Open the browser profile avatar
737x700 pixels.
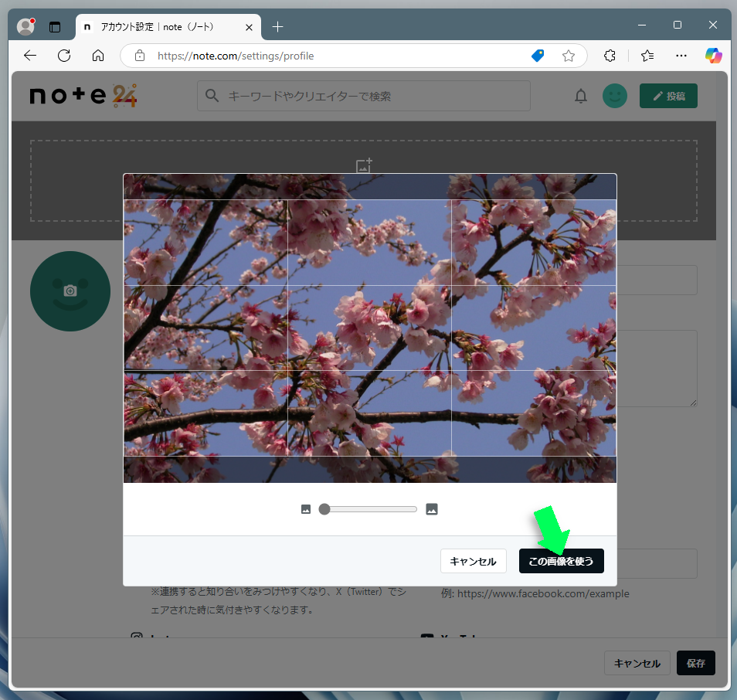click(25, 26)
